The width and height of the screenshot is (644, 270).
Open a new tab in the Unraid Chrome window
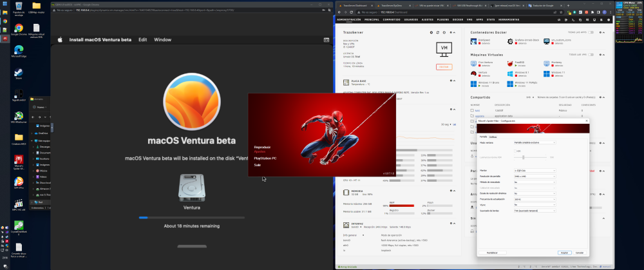click(569, 6)
